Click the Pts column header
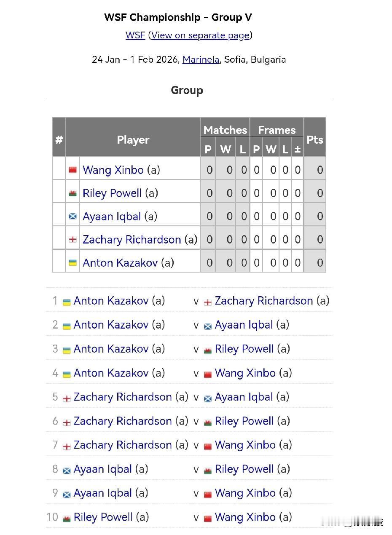 coord(314,140)
